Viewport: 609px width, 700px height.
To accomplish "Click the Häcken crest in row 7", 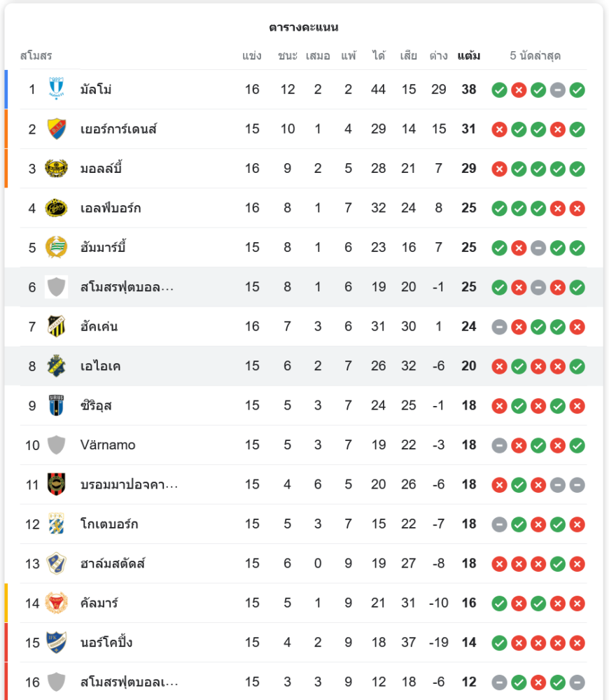I will click(x=56, y=326).
